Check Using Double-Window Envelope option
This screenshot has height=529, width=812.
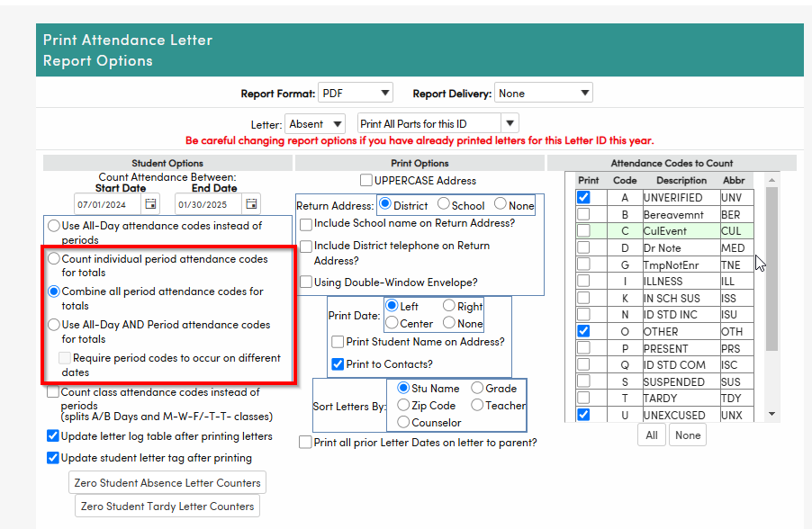coord(306,282)
